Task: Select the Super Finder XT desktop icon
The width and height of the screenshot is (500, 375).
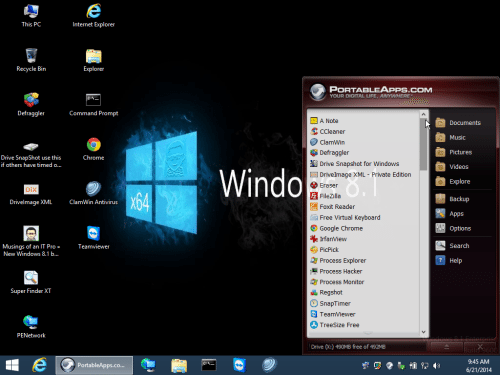Action: [31, 282]
